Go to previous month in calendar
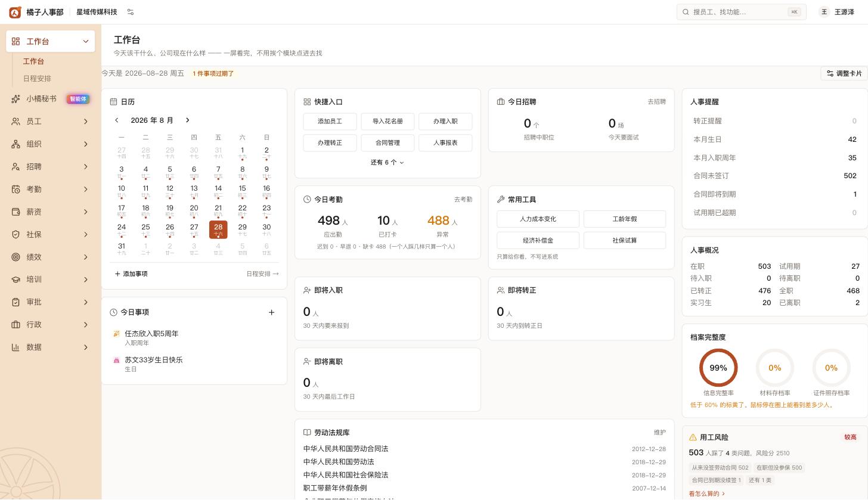Screen dimensions: 868x500 point(117,120)
